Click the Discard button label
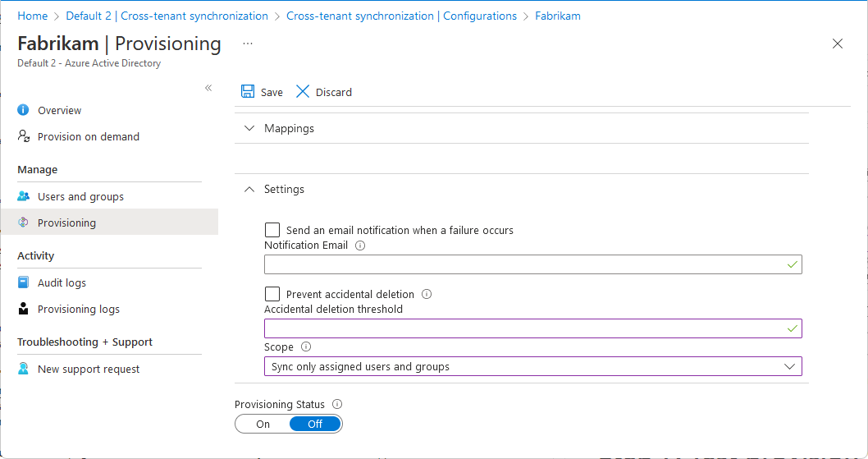Screen dimensions: 868x459 (x=333, y=93)
